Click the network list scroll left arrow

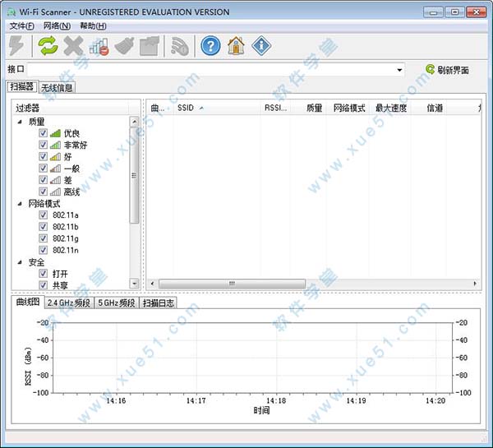click(x=153, y=284)
